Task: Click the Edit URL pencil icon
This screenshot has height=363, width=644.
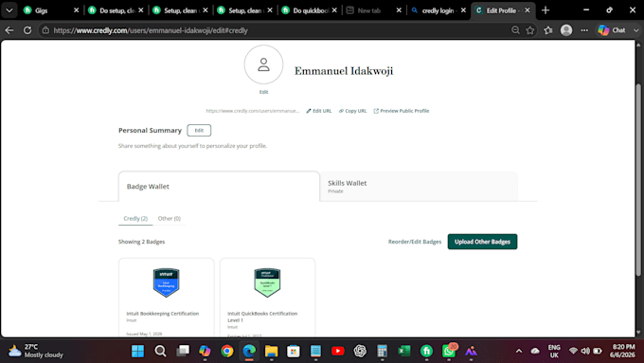Action: pos(309,111)
